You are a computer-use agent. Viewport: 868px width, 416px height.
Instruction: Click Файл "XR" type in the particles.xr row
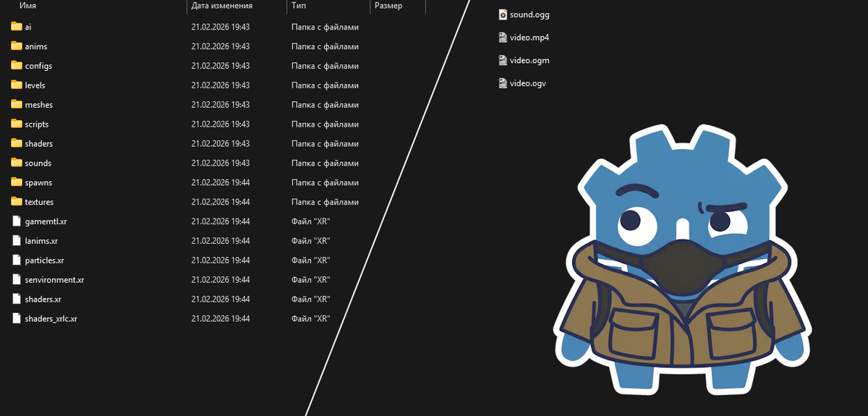click(x=311, y=260)
